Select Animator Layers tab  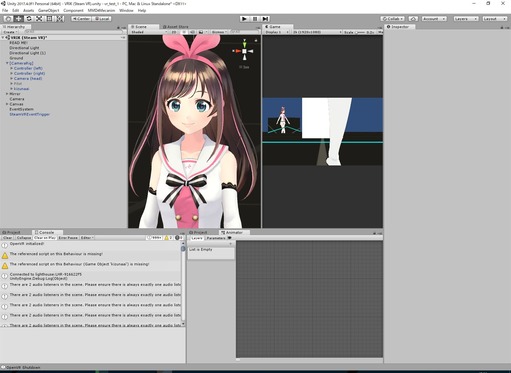pyautogui.click(x=197, y=238)
